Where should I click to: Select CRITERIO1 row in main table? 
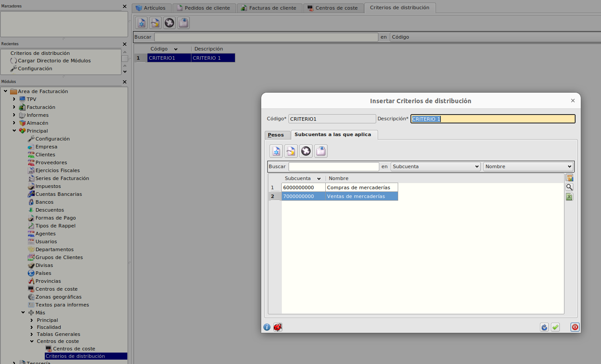[191, 58]
